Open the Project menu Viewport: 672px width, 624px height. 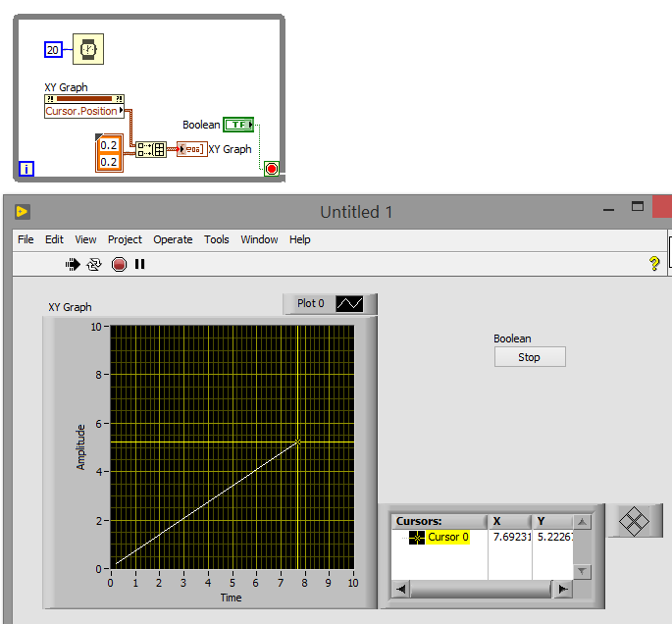(x=125, y=239)
